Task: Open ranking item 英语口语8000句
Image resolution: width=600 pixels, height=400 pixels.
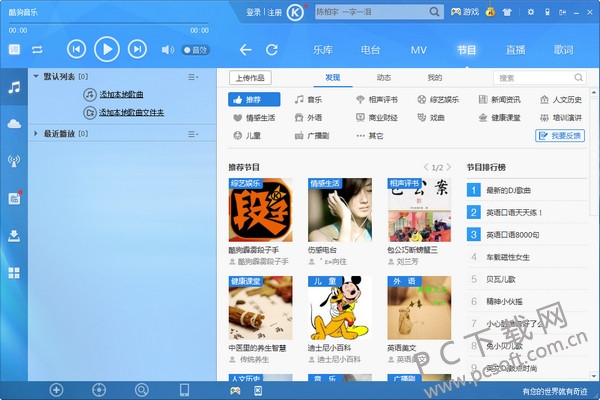Action: (x=512, y=235)
